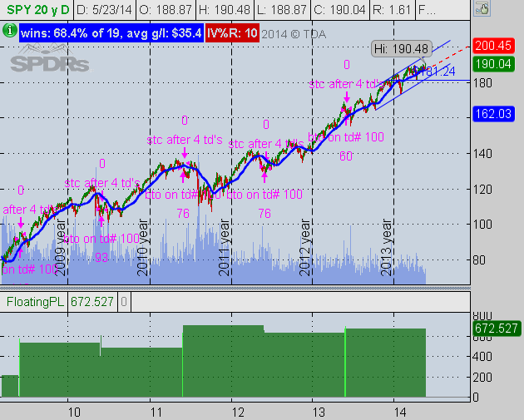The height and width of the screenshot is (420, 524).
Task: Click the green info icon at chart top-left
Action: click(10, 31)
